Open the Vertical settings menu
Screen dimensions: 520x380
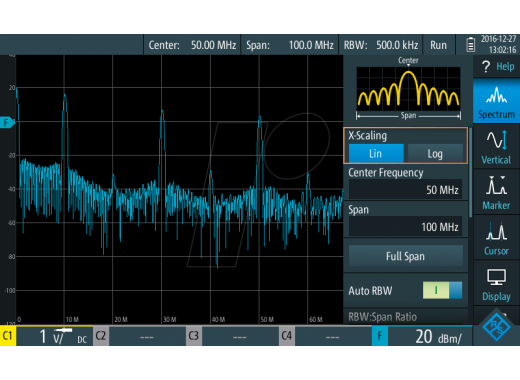[x=497, y=147]
